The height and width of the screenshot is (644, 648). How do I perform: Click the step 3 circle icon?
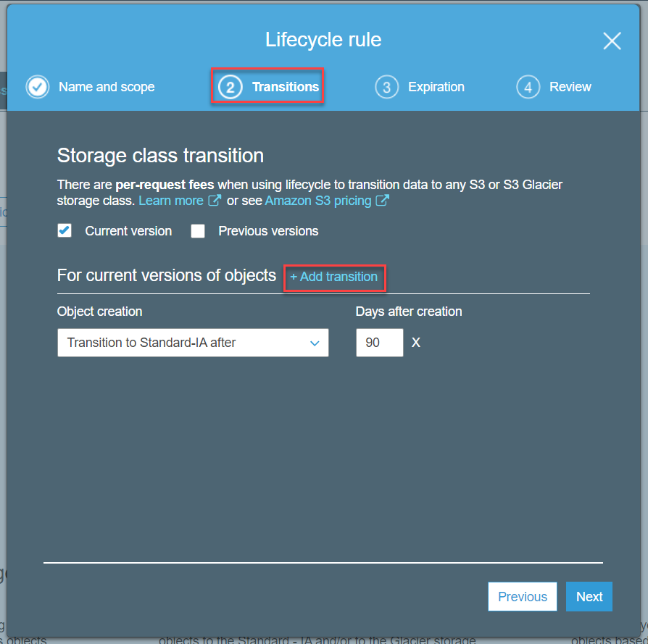tap(386, 87)
